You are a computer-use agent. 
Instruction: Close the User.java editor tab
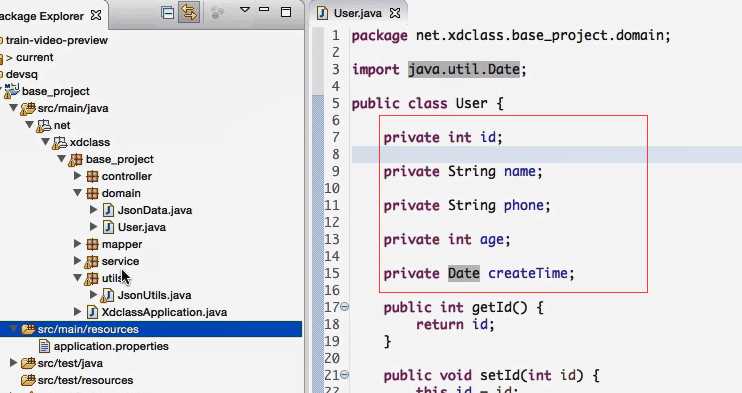(x=395, y=13)
